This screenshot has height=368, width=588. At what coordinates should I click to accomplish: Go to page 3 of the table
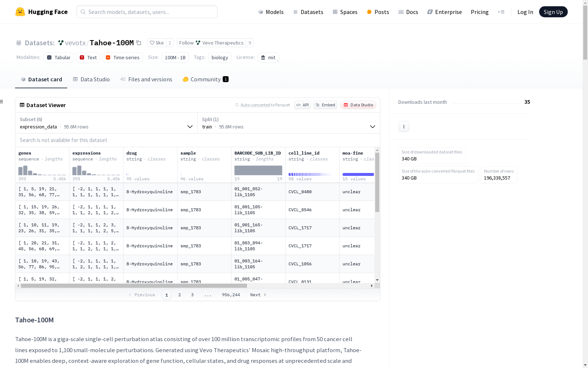coord(192,295)
